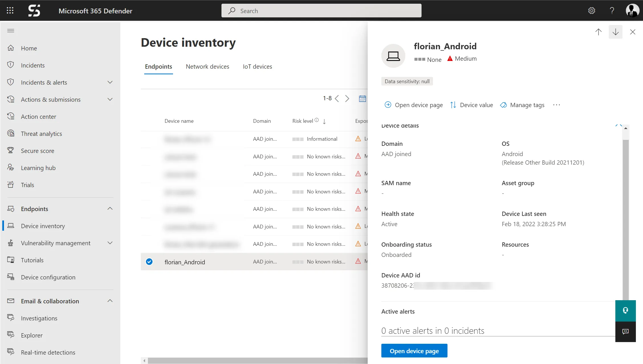Select the Endpoints tab
The width and height of the screenshot is (643, 364).
click(158, 66)
